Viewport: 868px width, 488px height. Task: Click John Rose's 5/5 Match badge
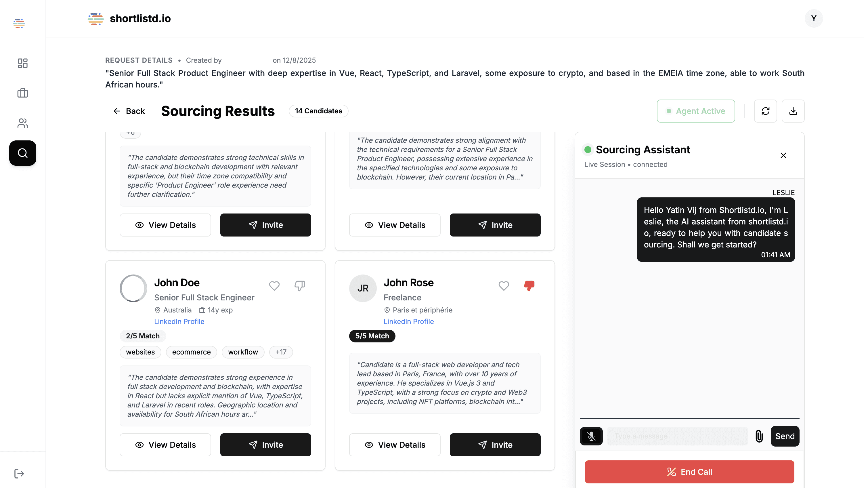coord(372,336)
